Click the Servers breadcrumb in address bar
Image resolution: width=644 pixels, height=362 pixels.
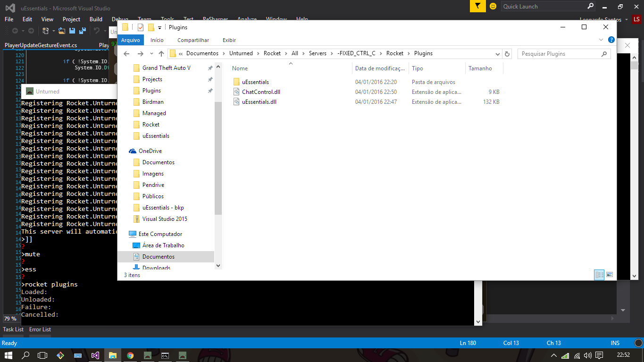click(318, 53)
